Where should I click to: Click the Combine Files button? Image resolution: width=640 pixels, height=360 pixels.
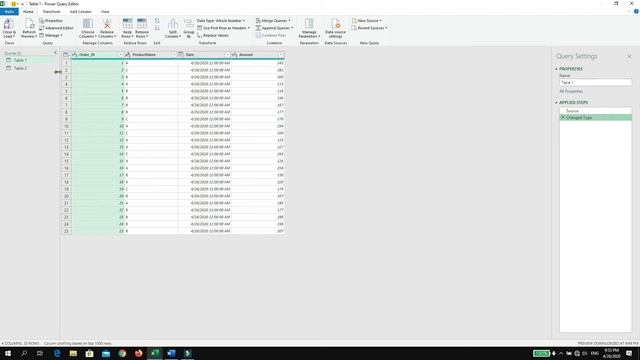click(271, 36)
